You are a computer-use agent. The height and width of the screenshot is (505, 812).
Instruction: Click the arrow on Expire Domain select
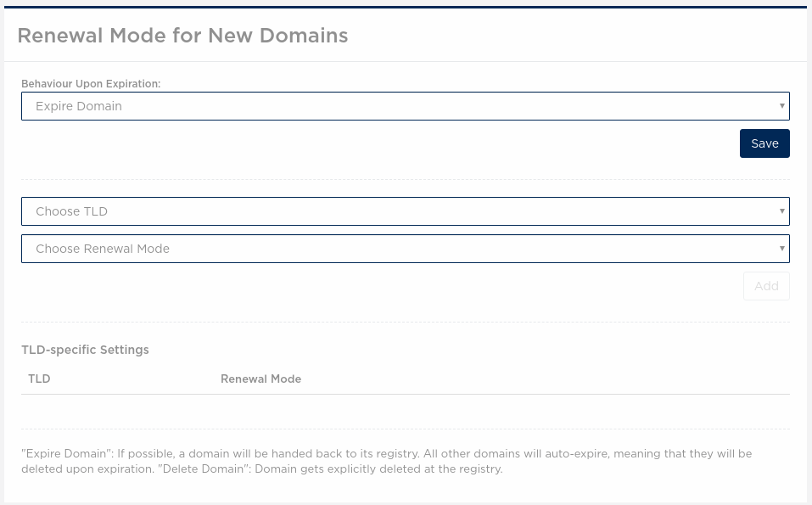coord(782,106)
